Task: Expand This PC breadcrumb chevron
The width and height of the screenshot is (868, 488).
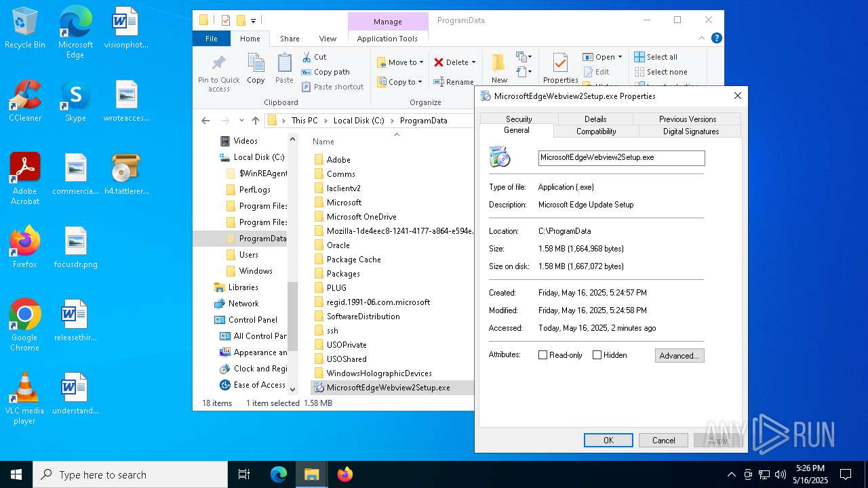Action: (x=325, y=121)
